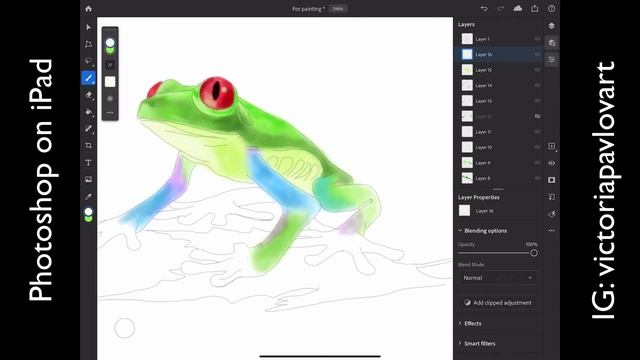Add a new layer with plus icon
This screenshot has width=640, height=360.
coord(551,146)
